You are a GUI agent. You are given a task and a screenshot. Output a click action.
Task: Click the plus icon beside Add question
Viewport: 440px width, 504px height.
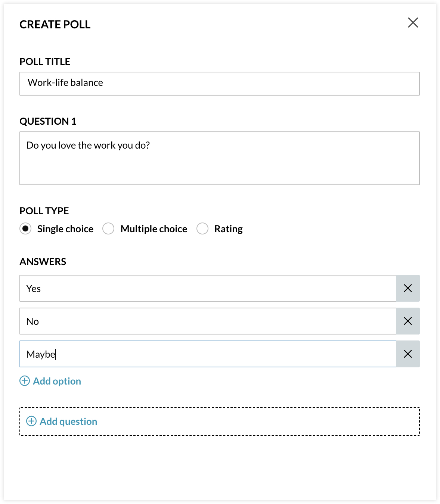point(31,421)
